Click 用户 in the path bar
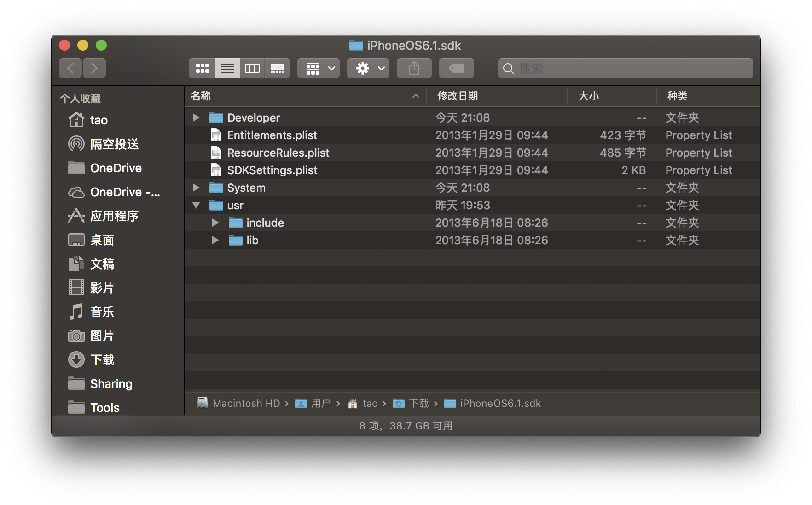Viewport: 812px width, 505px height. click(x=313, y=404)
